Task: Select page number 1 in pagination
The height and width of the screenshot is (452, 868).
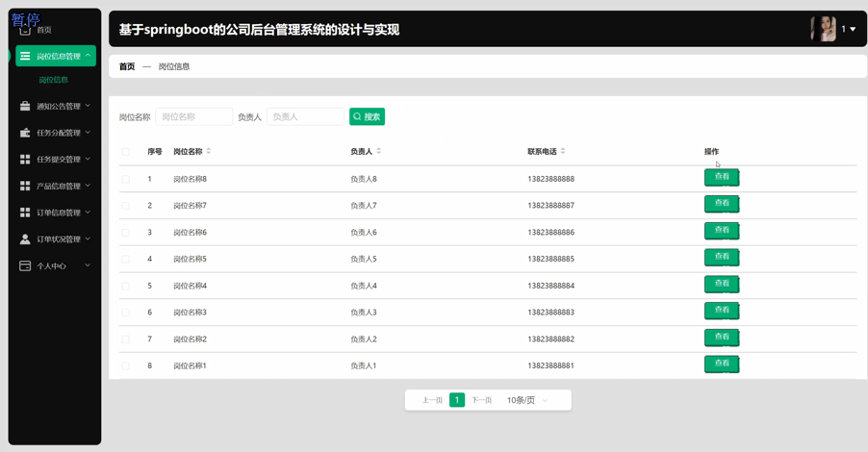Action: click(x=457, y=399)
